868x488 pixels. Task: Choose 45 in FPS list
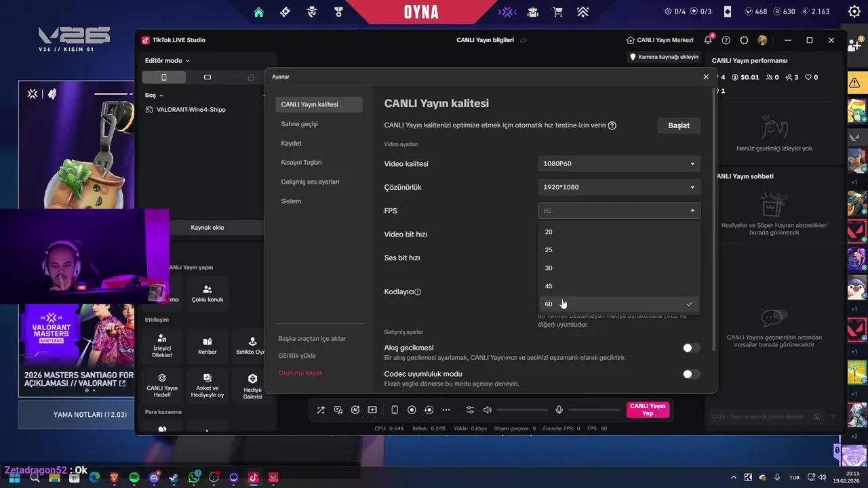coord(619,286)
